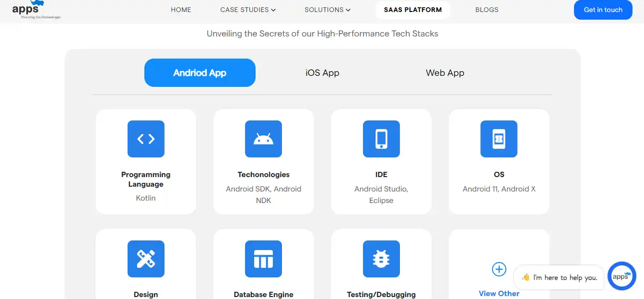
Task: Open the SaaS Platform nav item
Action: (x=413, y=10)
